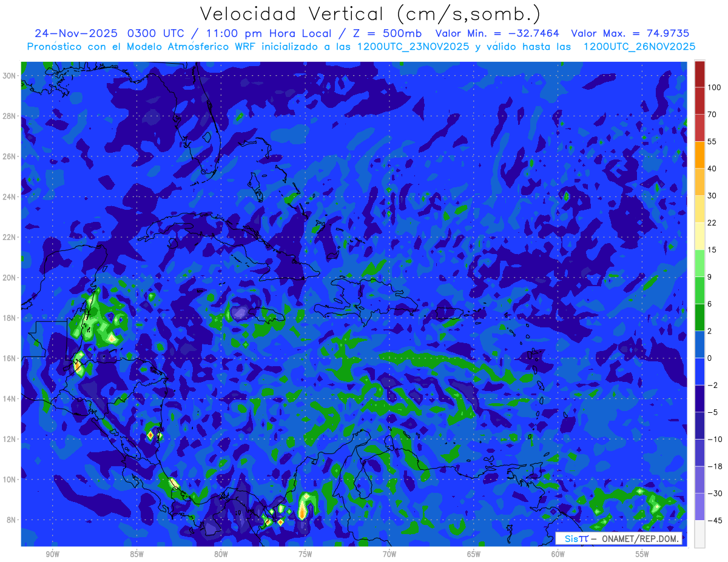Click the title "Velocidad Vertical (cm/s,somb.)"

click(370, 14)
